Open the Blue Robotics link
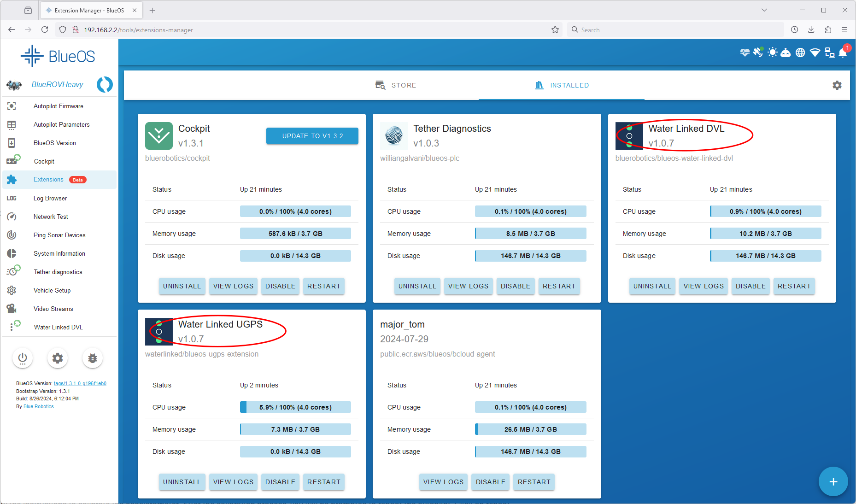856x504 pixels. click(39, 406)
